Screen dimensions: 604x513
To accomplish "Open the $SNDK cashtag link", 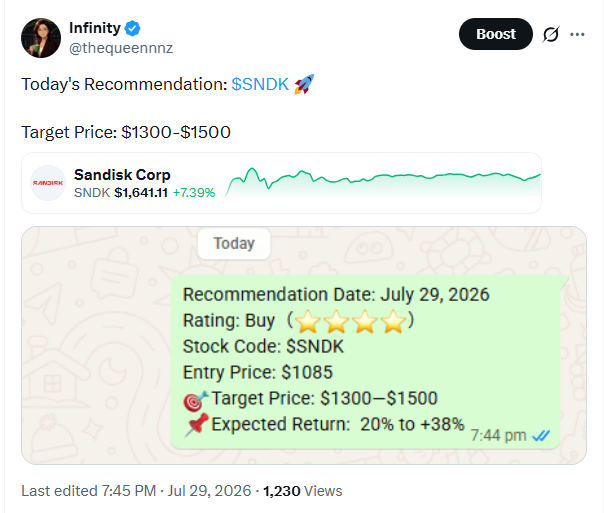I will click(260, 84).
